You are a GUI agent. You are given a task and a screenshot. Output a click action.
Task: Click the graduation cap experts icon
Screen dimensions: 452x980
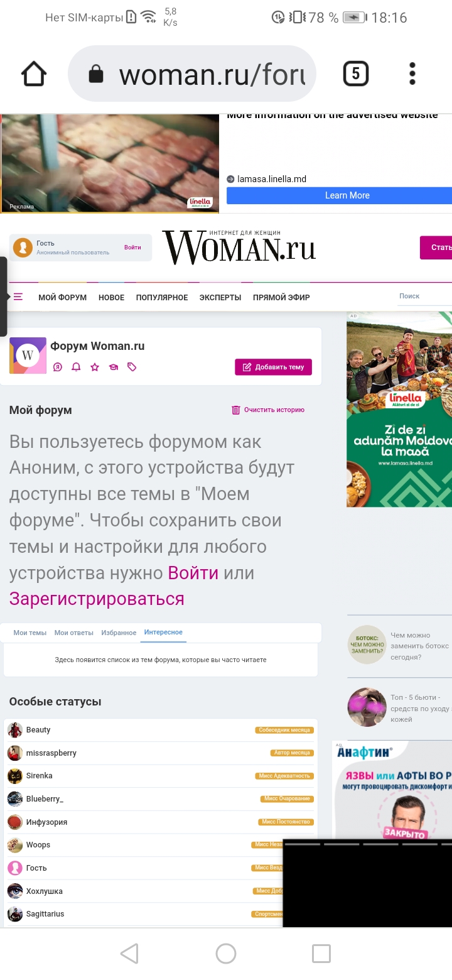click(x=113, y=367)
